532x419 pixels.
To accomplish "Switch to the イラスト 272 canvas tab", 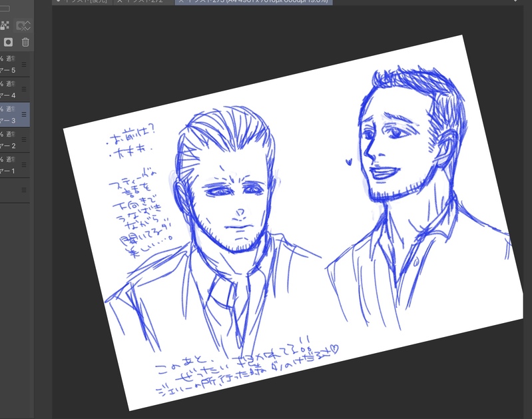I will 144,2.
